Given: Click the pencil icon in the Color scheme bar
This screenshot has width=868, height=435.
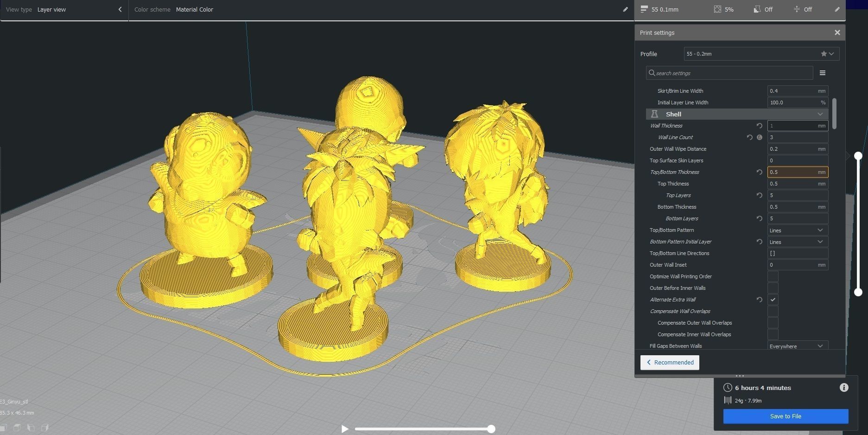Looking at the screenshot, I should click(625, 9).
